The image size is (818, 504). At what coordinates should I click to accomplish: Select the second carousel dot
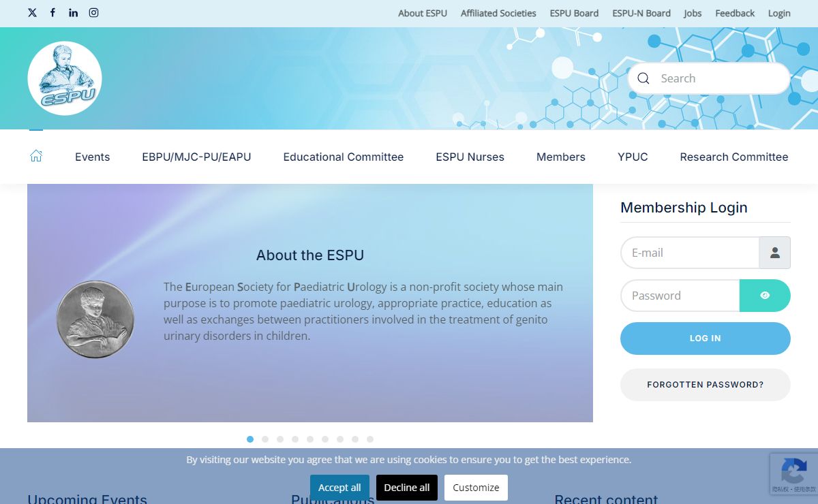265,439
